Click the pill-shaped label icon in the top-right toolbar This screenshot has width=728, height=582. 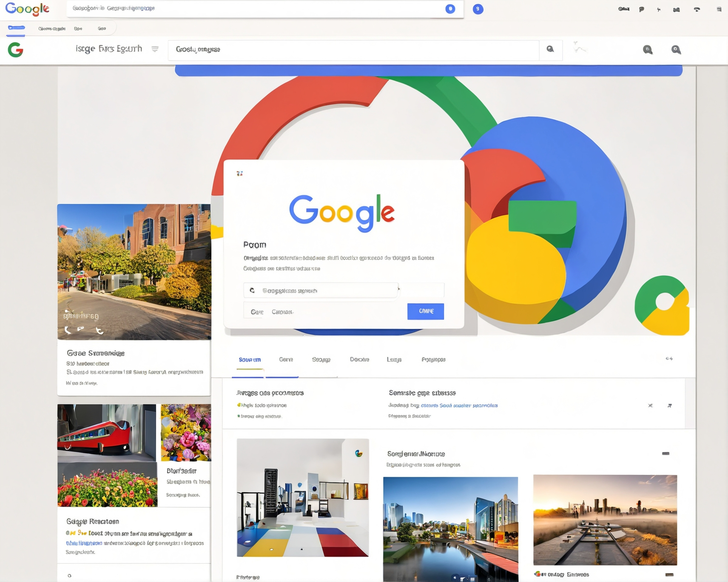[624, 9]
